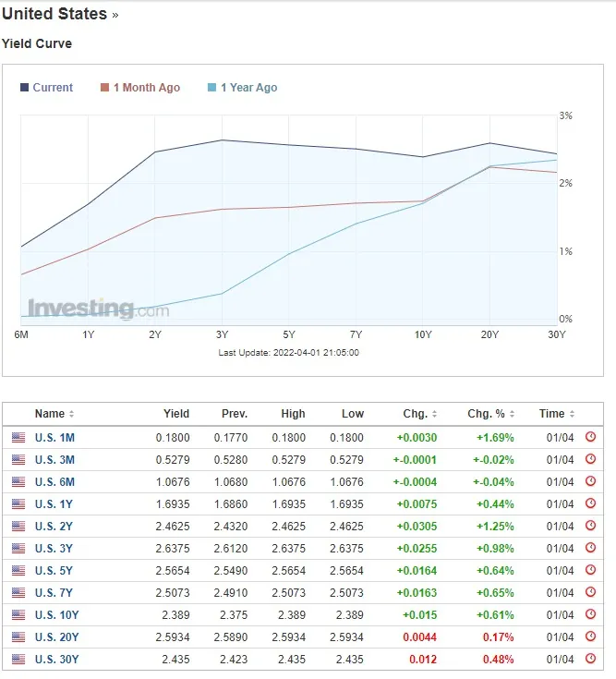Open the United States heading link
The height and width of the screenshot is (679, 616).
tap(55, 15)
